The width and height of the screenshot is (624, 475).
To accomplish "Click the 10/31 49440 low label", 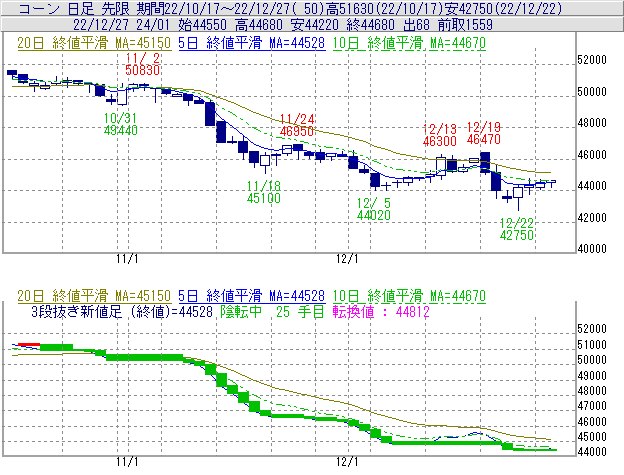I will pyautogui.click(x=121, y=124).
